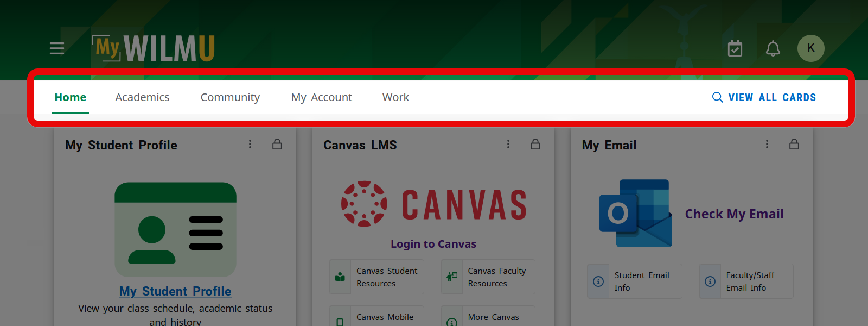Open Canvas LMS card options menu
Image resolution: width=868 pixels, height=326 pixels.
click(x=508, y=144)
